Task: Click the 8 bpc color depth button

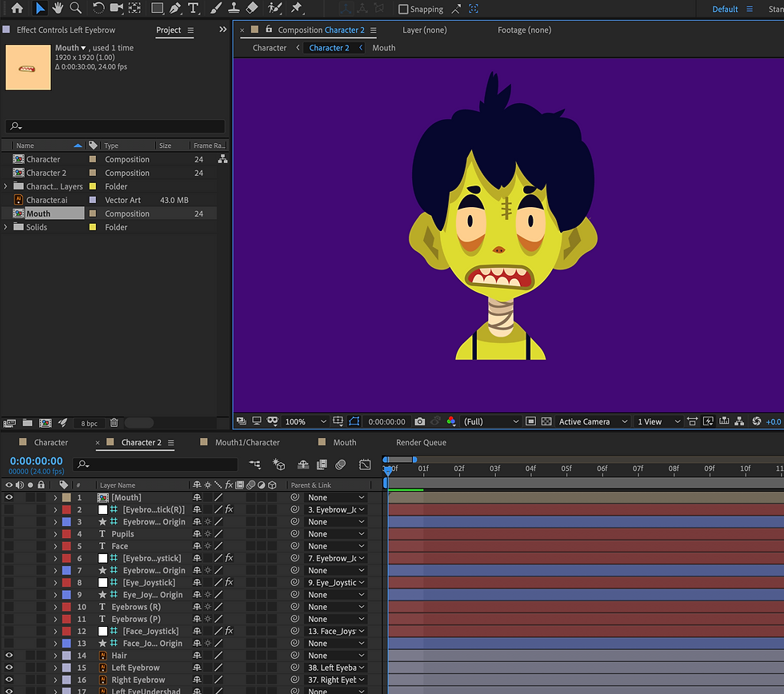Action: click(x=89, y=423)
